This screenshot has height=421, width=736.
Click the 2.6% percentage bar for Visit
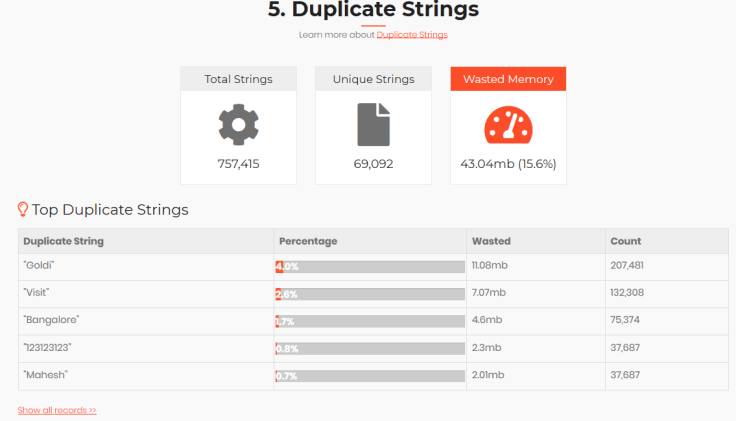370,294
